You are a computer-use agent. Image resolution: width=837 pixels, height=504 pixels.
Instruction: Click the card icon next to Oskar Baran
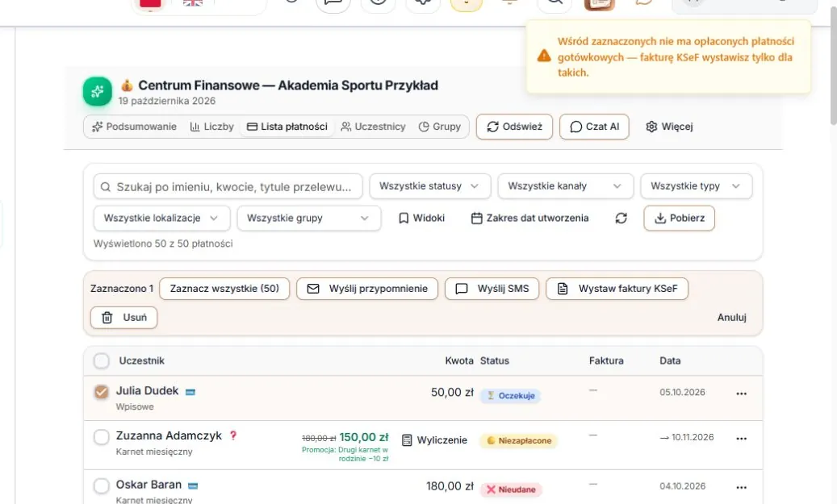[x=193, y=486]
